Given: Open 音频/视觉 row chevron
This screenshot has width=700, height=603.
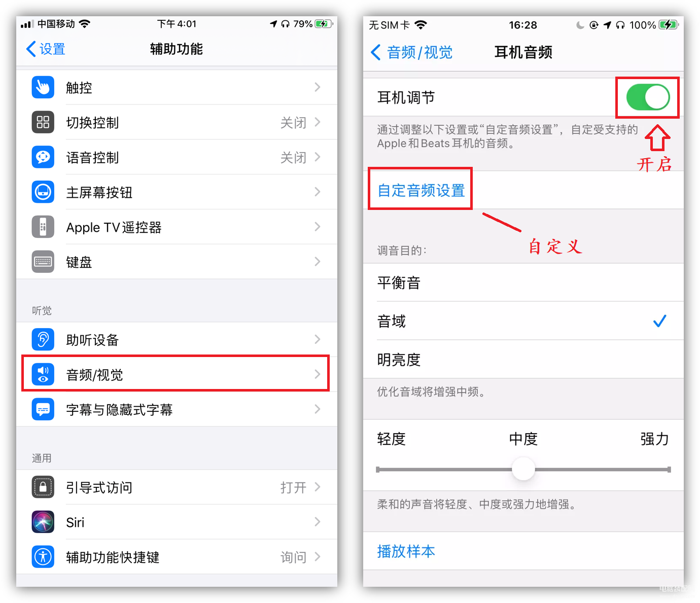Looking at the screenshot, I should tap(318, 374).
